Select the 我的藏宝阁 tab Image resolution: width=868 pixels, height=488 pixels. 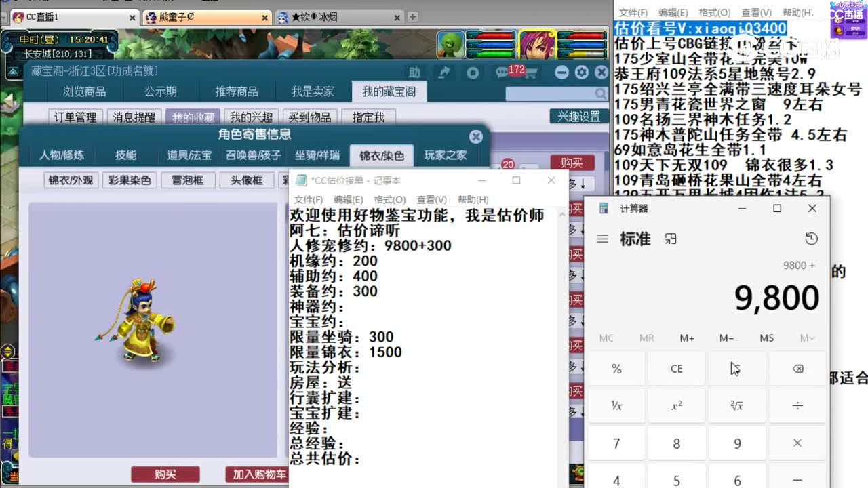pos(389,91)
